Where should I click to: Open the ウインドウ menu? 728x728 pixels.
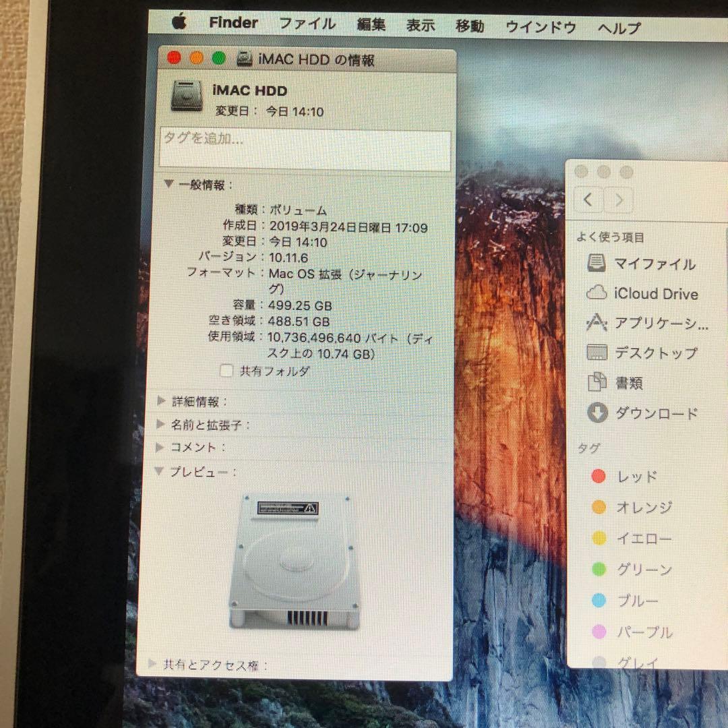tap(541, 27)
